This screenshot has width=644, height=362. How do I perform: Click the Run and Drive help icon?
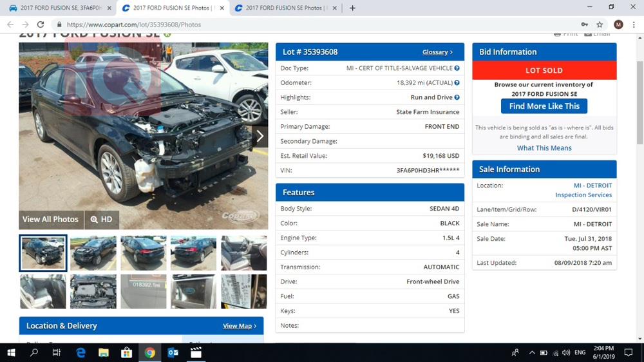click(x=457, y=97)
